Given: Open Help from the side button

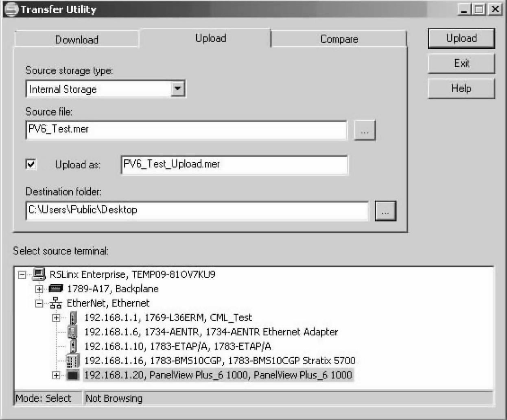Looking at the screenshot, I should 461,89.
